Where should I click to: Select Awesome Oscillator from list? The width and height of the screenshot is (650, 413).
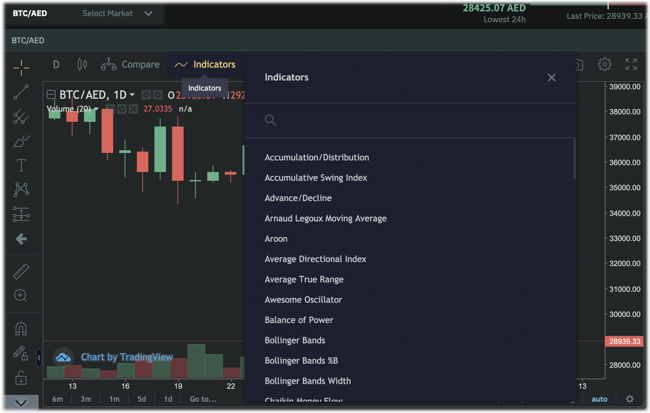(x=303, y=300)
